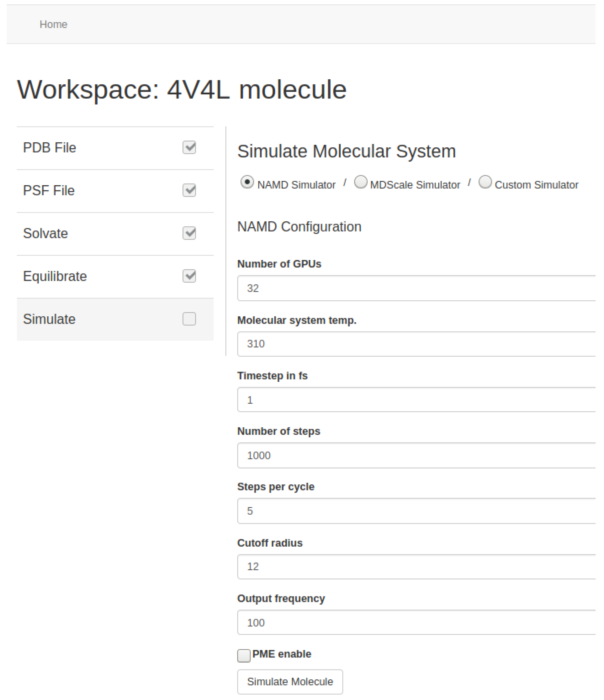Click the Simulate Molecule button

[x=290, y=682]
